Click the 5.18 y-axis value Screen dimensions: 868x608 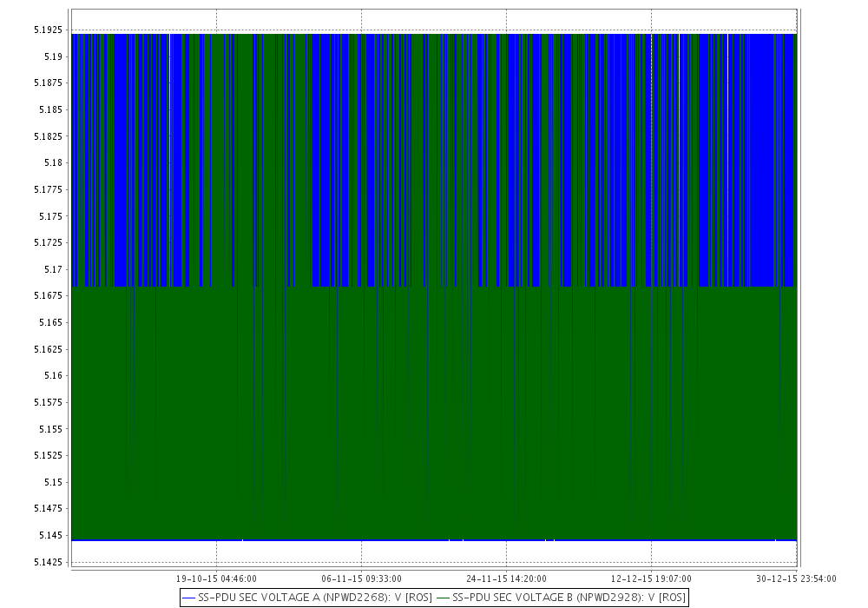click(53, 162)
